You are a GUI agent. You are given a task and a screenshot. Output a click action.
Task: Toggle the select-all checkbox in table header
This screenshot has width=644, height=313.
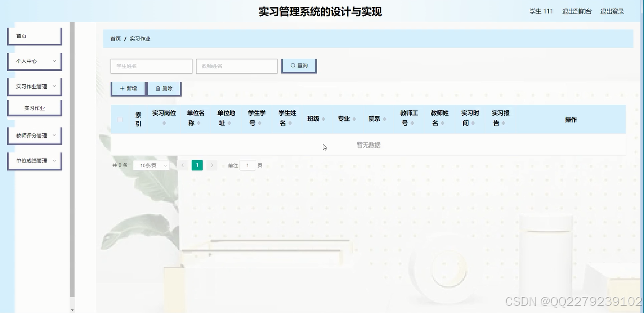(x=120, y=119)
